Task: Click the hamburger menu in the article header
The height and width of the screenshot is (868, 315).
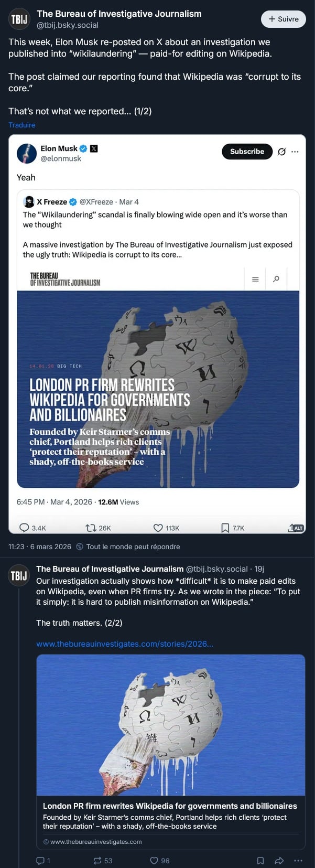Action: pos(255,279)
